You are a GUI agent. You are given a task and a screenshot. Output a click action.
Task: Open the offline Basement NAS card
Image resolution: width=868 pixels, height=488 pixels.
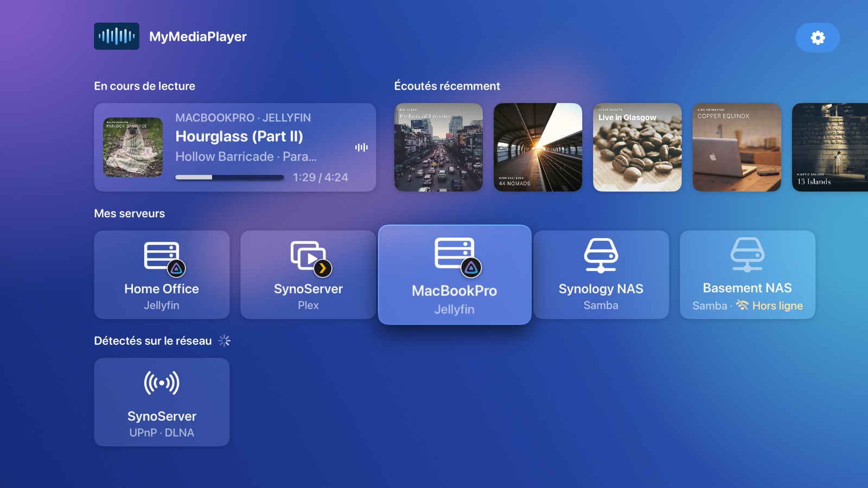click(748, 275)
